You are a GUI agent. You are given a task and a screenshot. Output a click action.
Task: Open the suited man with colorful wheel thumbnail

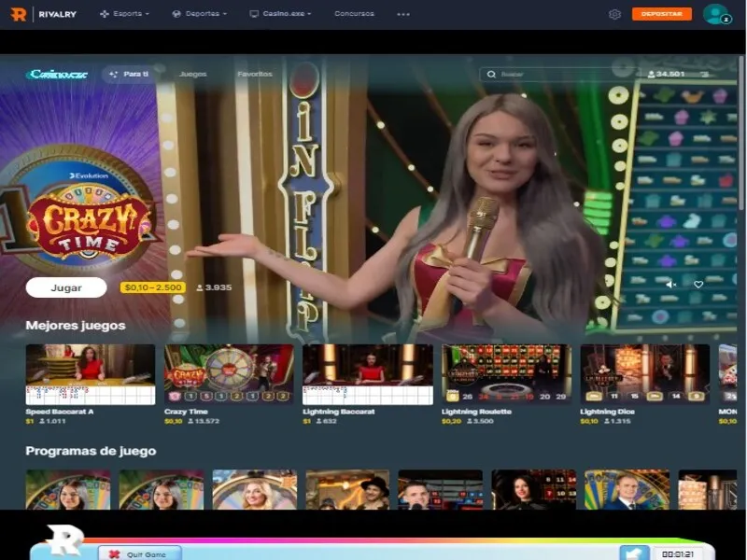click(x=627, y=489)
